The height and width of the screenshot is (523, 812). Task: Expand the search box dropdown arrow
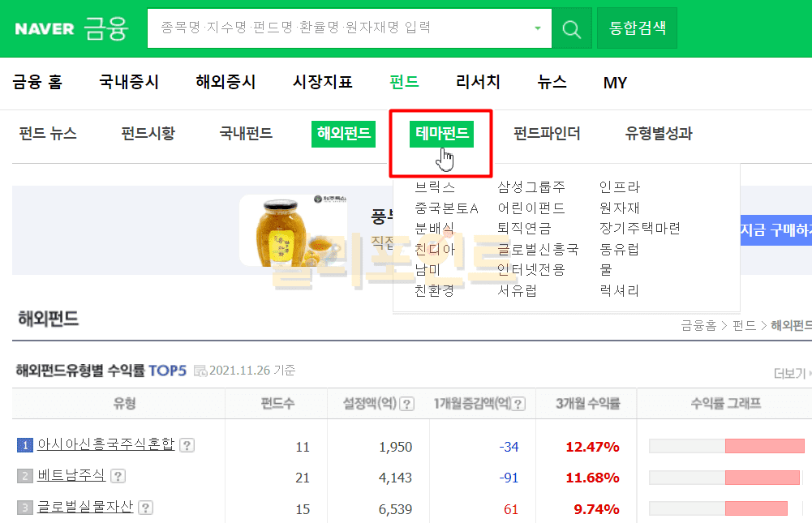537,29
